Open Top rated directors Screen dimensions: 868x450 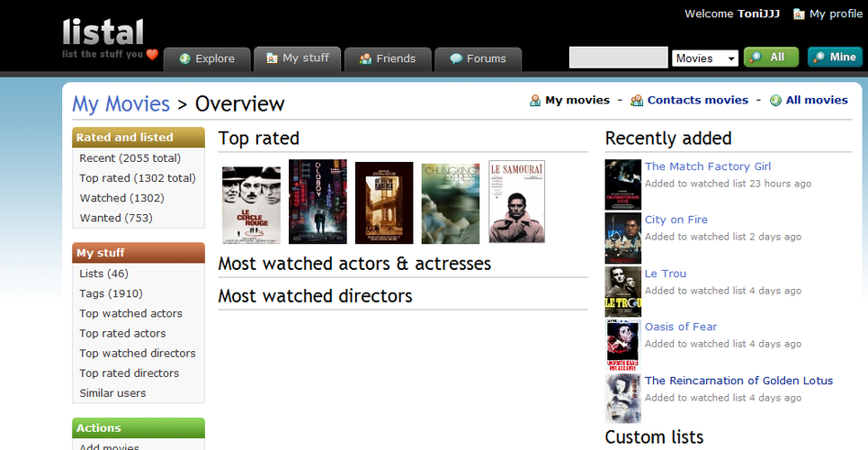click(129, 373)
